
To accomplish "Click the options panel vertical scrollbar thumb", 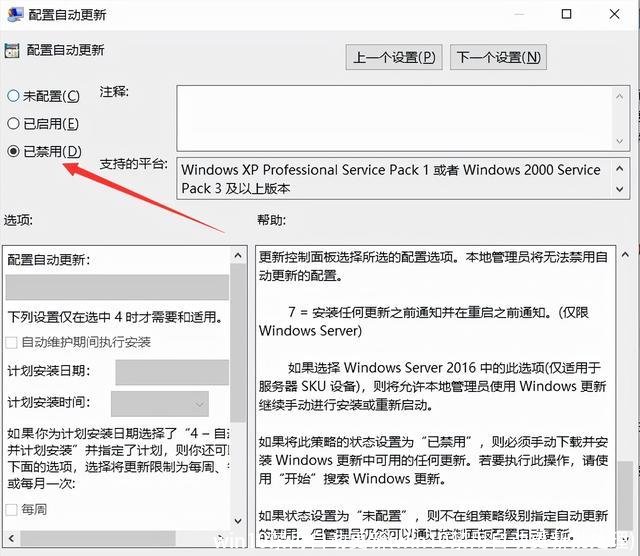I will tap(238, 343).
